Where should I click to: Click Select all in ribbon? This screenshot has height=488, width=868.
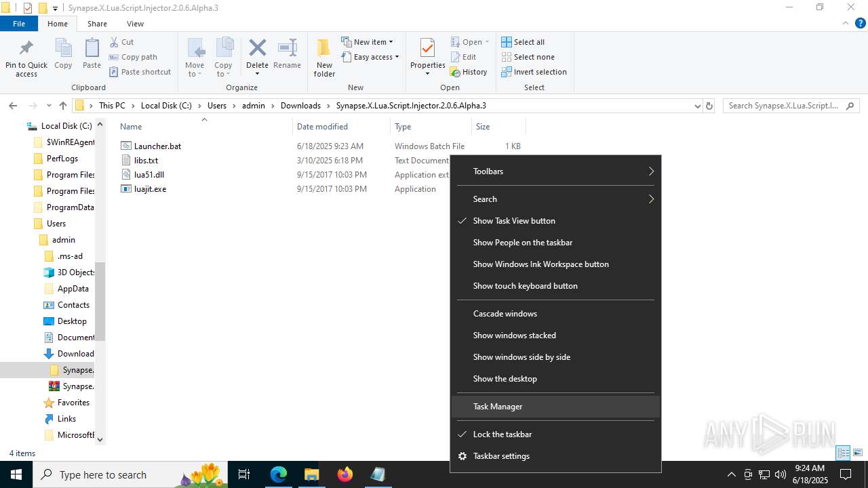coord(523,42)
